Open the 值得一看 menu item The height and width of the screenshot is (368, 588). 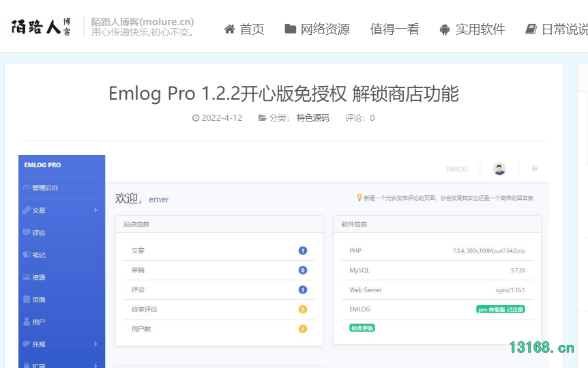pos(394,29)
